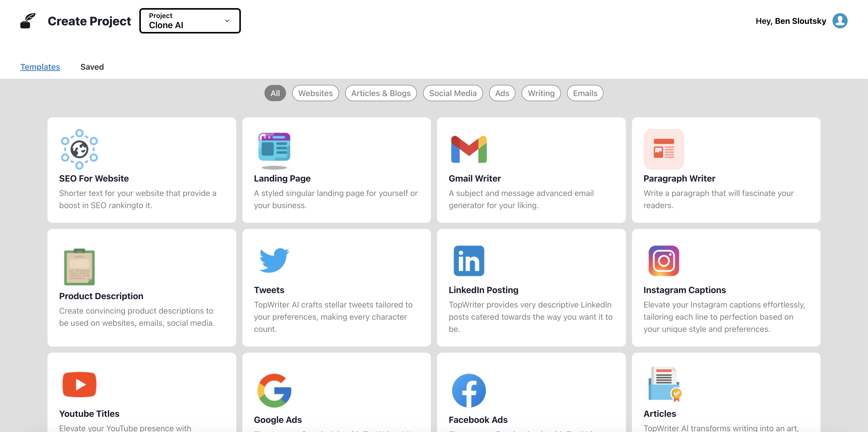
Task: Expand the project selector chevron arrow
Action: tap(227, 21)
